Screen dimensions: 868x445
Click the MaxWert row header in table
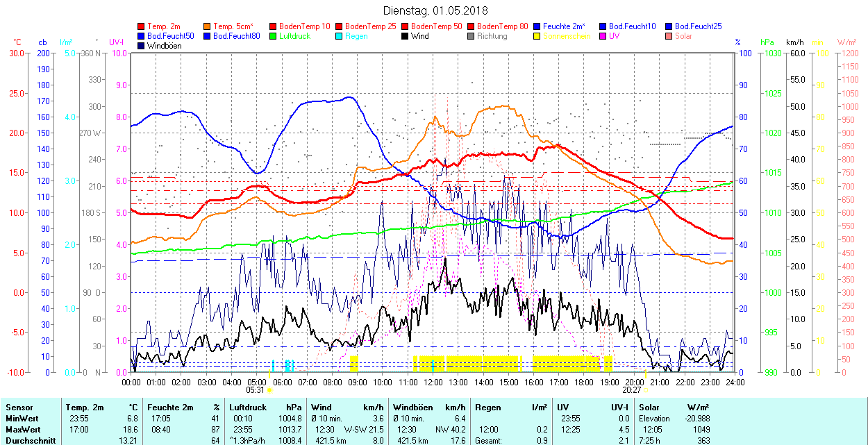click(x=24, y=430)
